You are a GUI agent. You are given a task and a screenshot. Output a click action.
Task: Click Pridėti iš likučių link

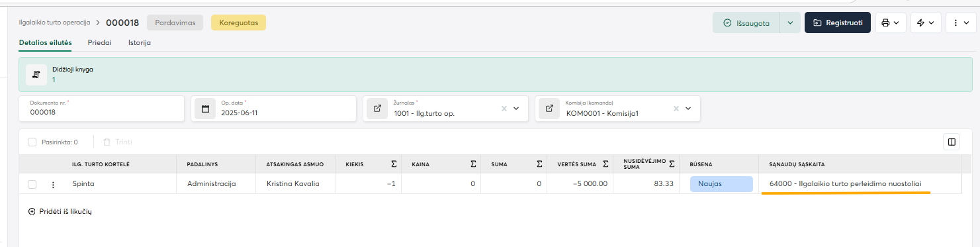60,211
